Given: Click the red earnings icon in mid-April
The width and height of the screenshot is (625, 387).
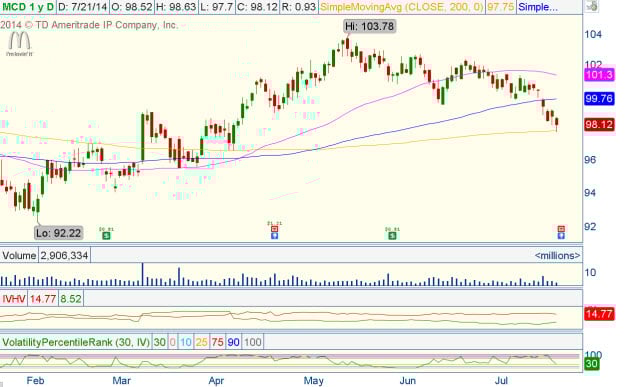Looking at the screenshot, I should 274,229.
